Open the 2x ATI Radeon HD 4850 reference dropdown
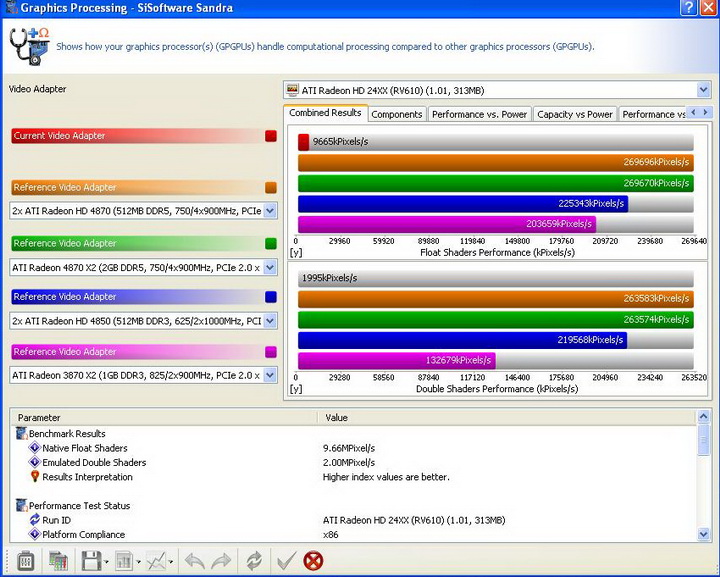720x577 pixels. [270, 320]
